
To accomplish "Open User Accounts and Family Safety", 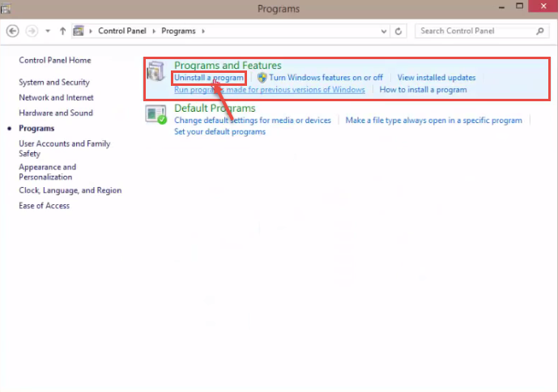I will (65, 148).
